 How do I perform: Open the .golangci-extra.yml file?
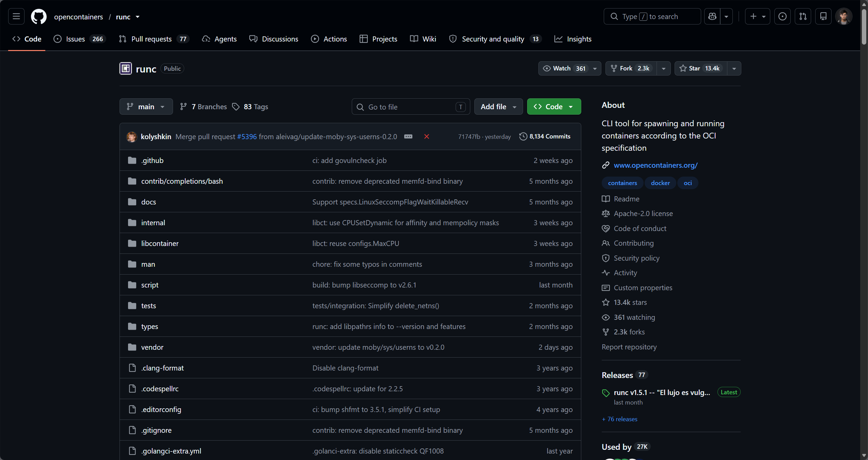171,451
